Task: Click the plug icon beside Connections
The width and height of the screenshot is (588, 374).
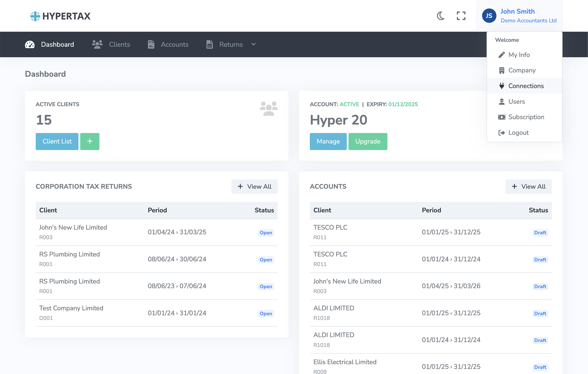Action: click(x=501, y=86)
